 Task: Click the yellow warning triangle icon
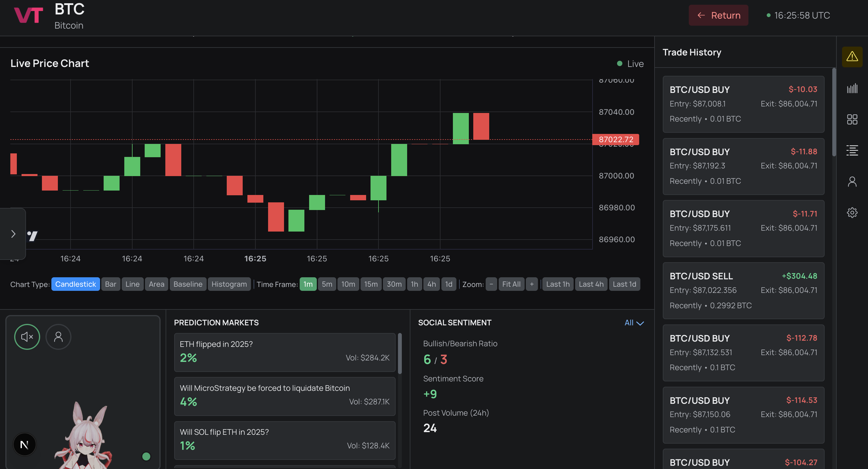coord(852,57)
